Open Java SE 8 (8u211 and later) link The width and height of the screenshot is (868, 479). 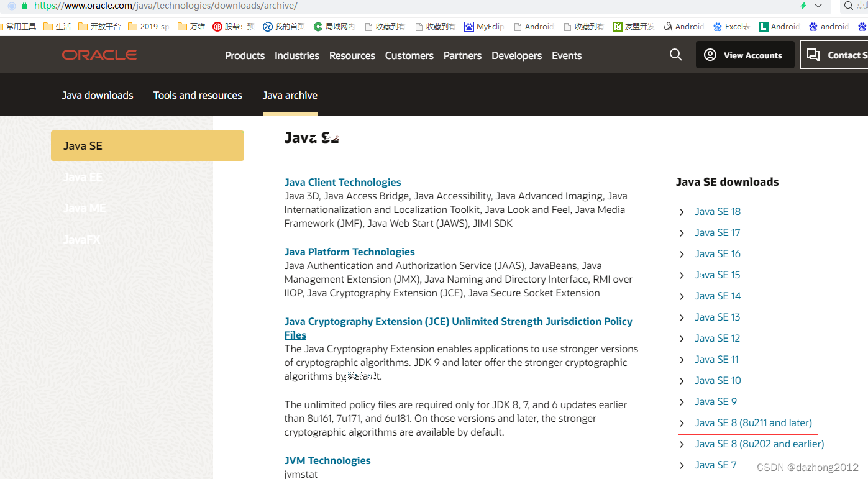coord(753,422)
